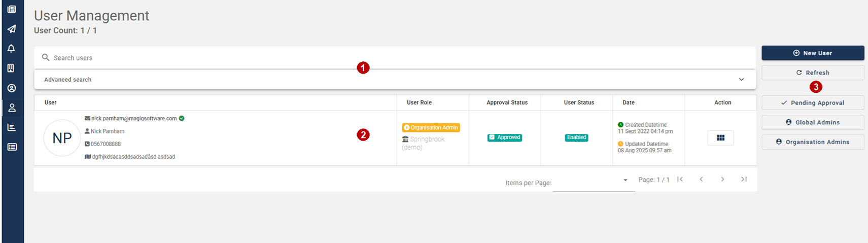
Task: Click the address text dgfhjkdsadasddsadsadåsd asdsad
Action: (x=133, y=157)
